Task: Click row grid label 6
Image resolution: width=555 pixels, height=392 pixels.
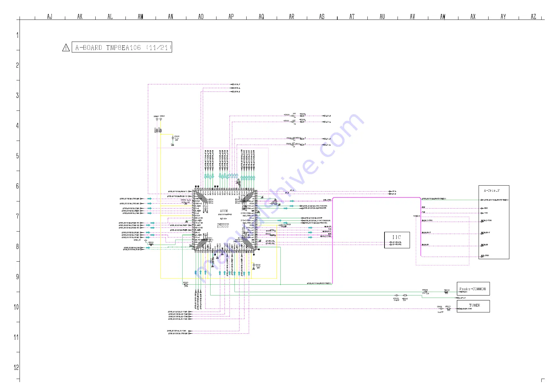Action: click(x=17, y=186)
